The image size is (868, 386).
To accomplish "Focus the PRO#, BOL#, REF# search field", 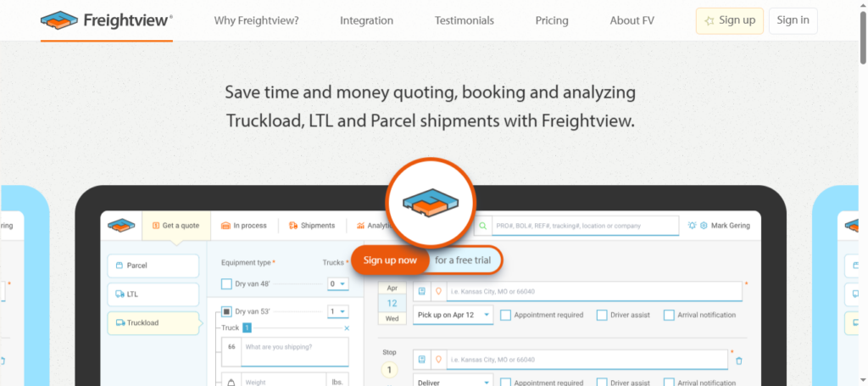I will pyautogui.click(x=585, y=226).
